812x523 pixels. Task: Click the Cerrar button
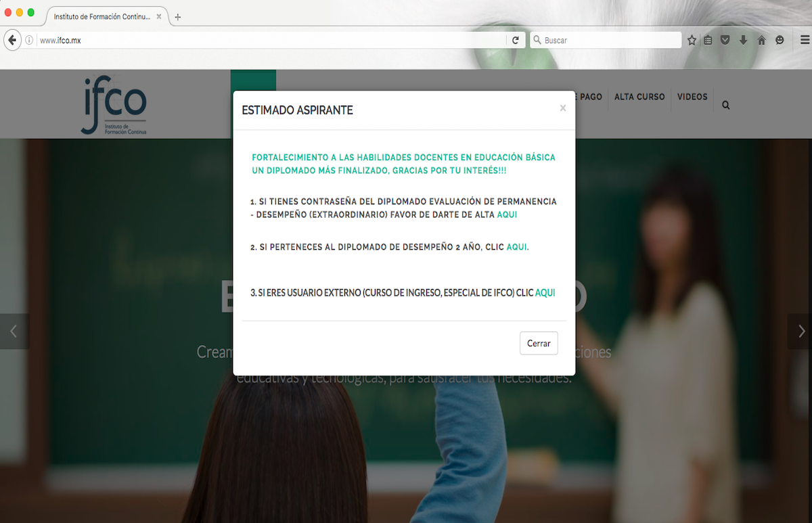pyautogui.click(x=539, y=343)
